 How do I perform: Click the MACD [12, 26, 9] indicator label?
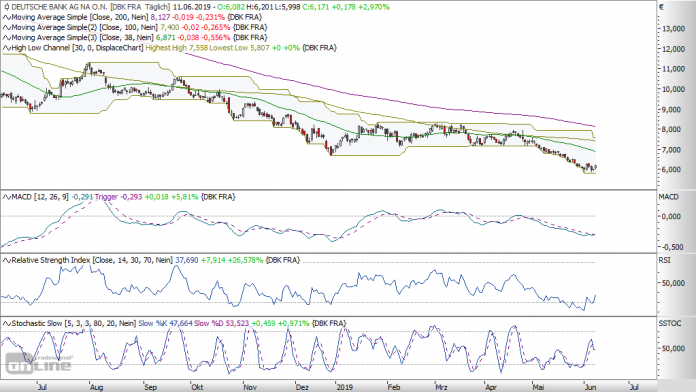point(40,197)
